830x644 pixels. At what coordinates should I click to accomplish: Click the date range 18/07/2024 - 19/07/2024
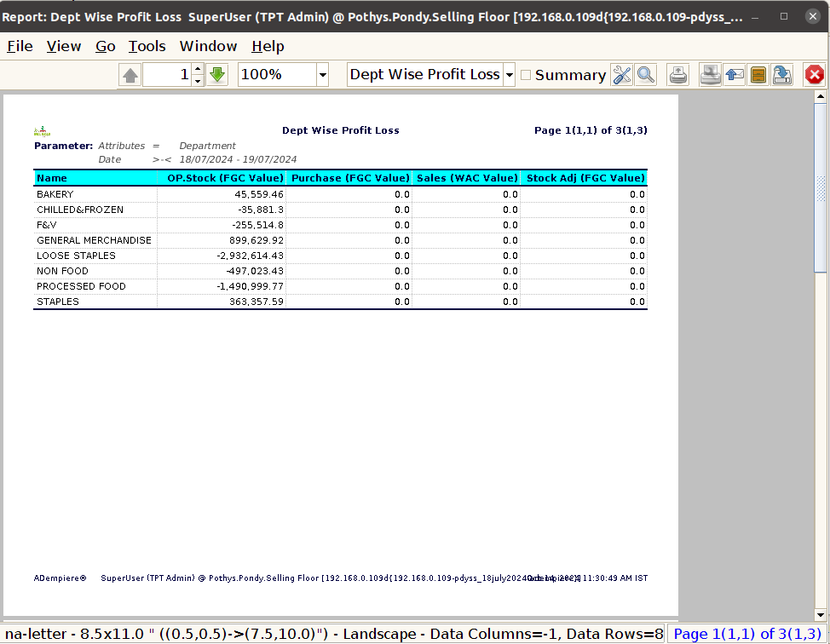click(x=238, y=159)
